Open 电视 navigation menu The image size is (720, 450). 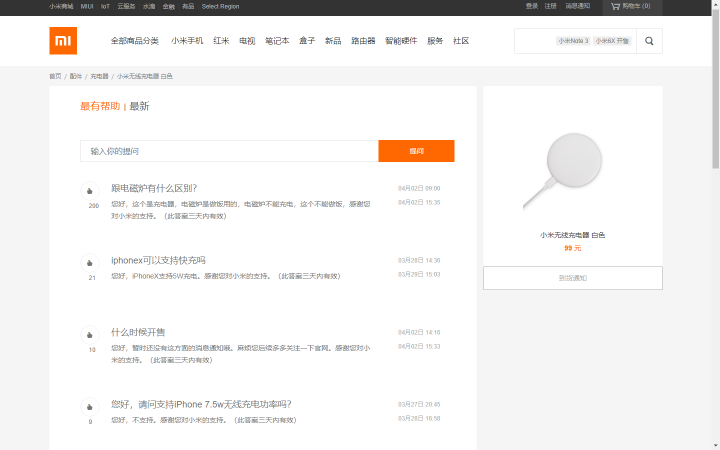(x=247, y=41)
